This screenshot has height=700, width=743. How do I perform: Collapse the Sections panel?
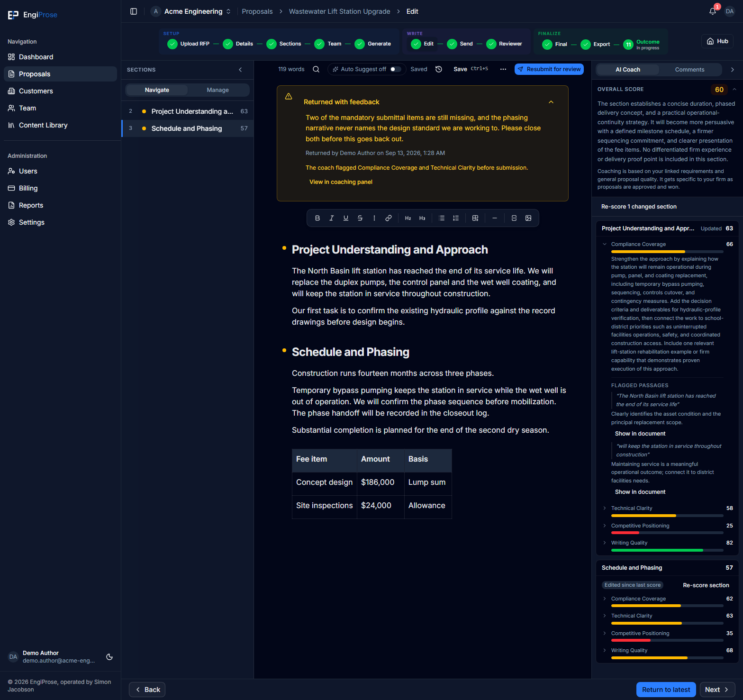point(241,70)
